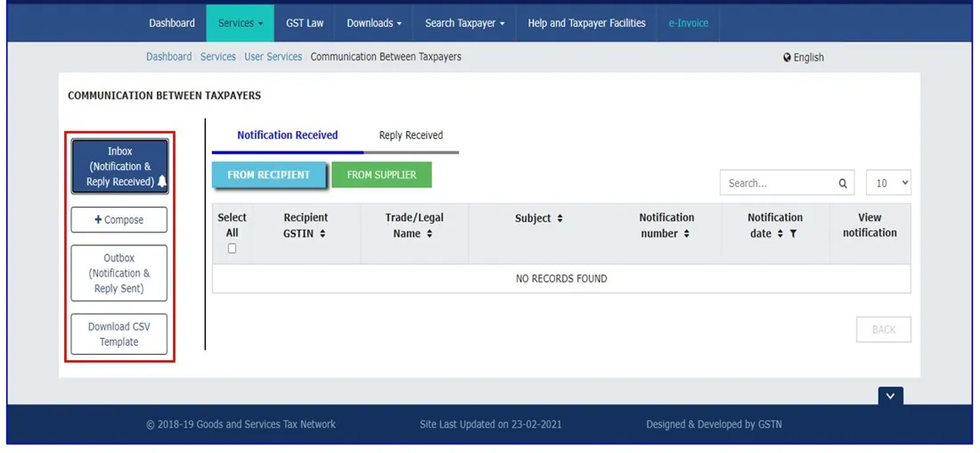Sort by Recipient GSTIN arrows
This screenshot has width=980, height=453.
323,234
